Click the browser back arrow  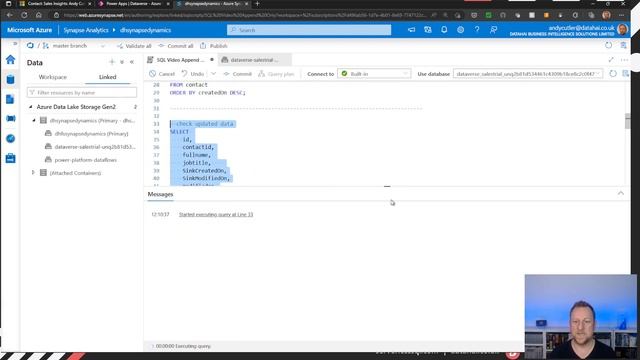(x=10, y=15)
